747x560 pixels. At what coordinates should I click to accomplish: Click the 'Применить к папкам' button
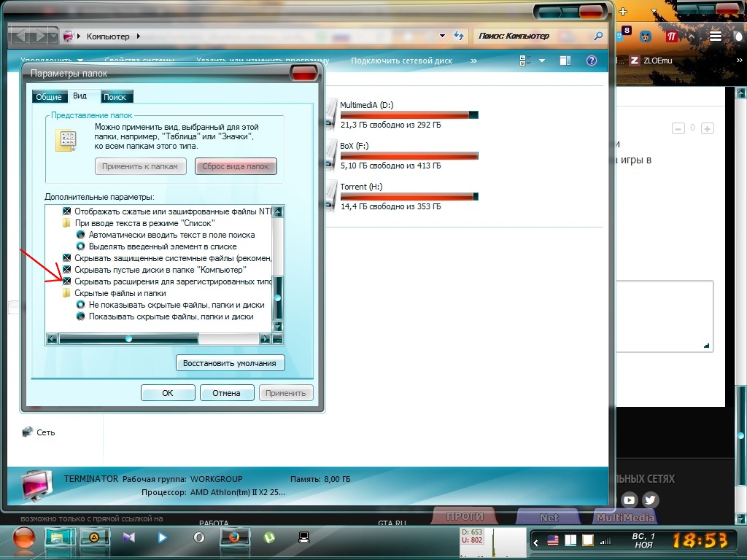point(140,166)
